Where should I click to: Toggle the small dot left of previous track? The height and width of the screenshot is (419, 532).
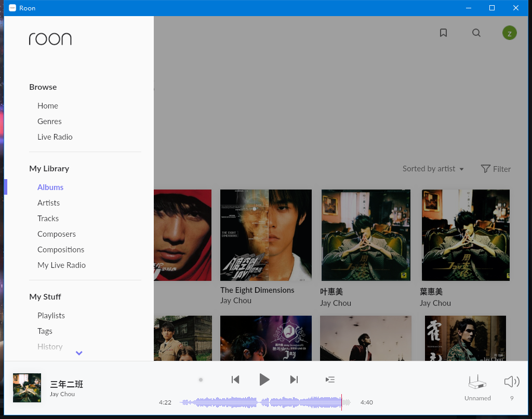pos(201,380)
